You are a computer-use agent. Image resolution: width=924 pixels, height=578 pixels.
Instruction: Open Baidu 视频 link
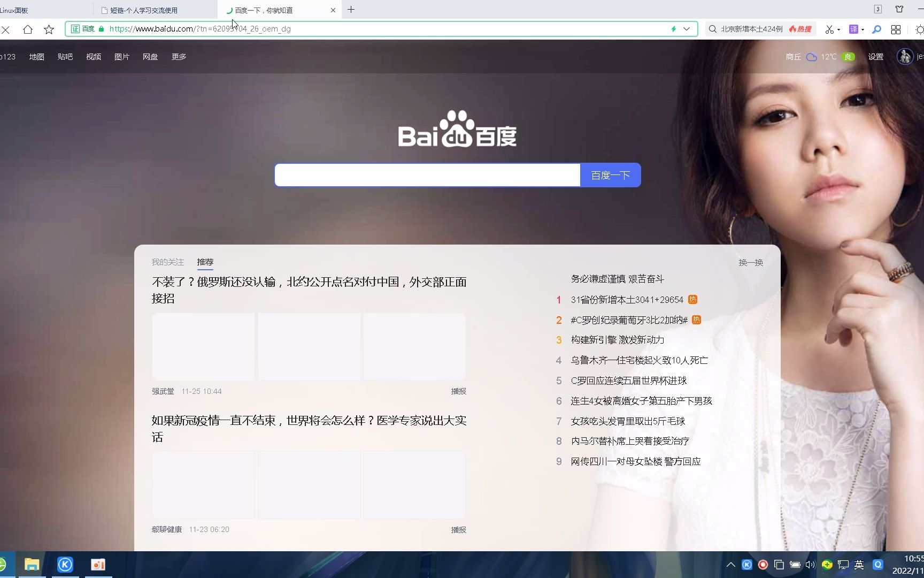(94, 57)
